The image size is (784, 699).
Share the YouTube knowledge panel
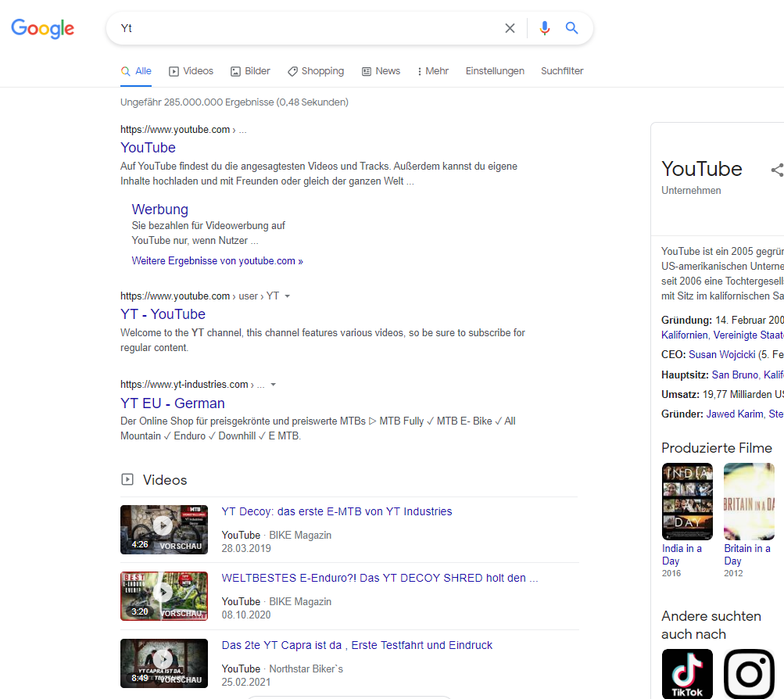[776, 169]
